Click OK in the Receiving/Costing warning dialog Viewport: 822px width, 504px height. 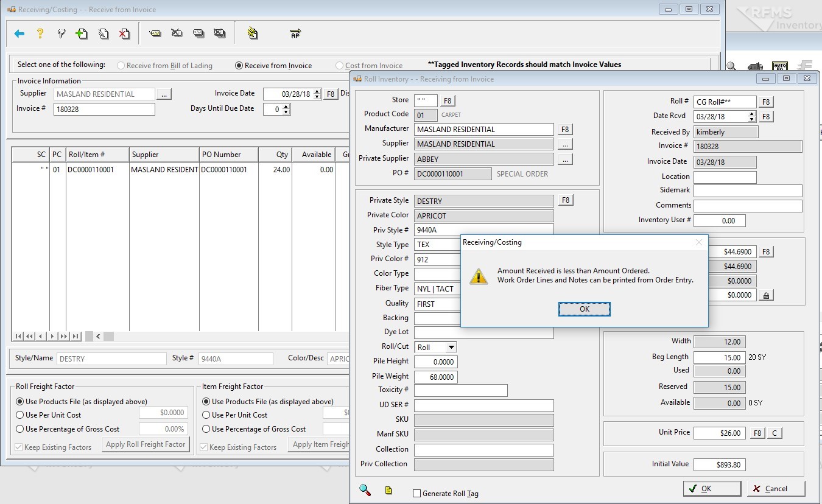pos(585,309)
